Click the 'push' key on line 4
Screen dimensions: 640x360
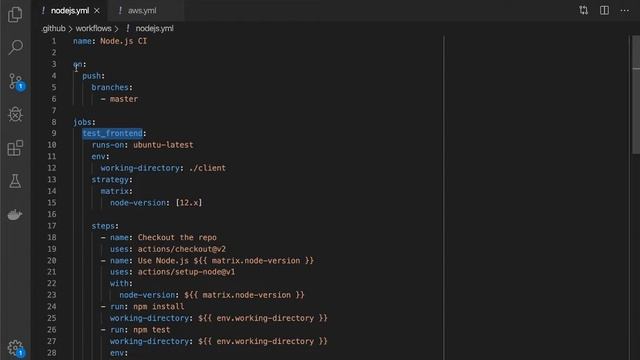coord(91,76)
